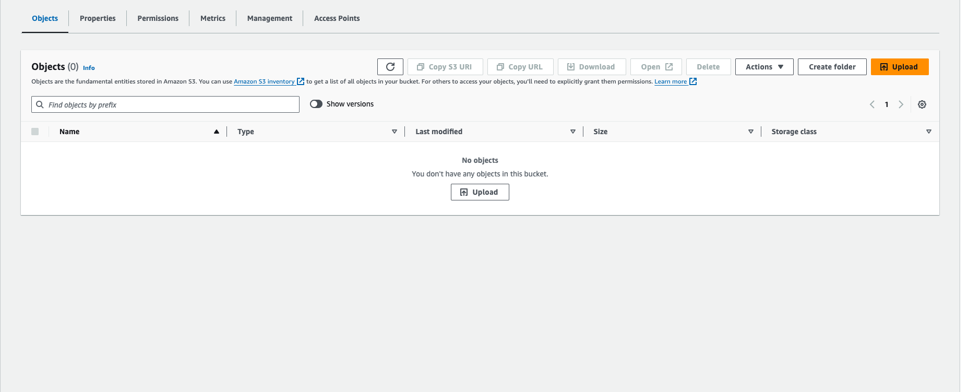
Task: Click the Upload button under No objects
Action: 480,192
